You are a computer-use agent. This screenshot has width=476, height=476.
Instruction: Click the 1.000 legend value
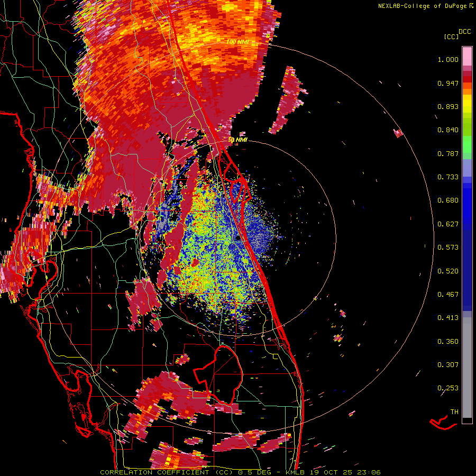point(448,59)
